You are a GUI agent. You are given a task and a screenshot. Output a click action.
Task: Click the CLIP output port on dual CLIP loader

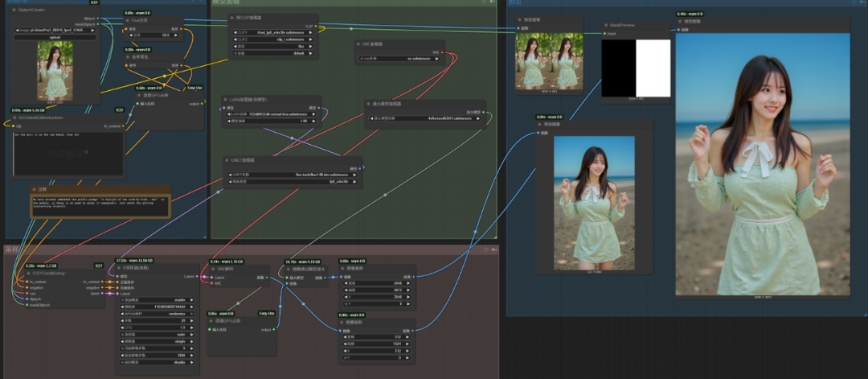[x=316, y=25]
